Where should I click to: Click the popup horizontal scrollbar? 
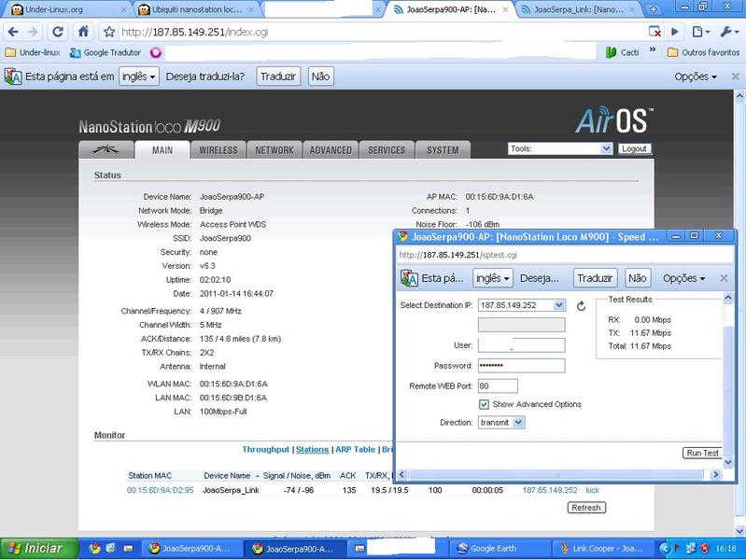click(556, 474)
